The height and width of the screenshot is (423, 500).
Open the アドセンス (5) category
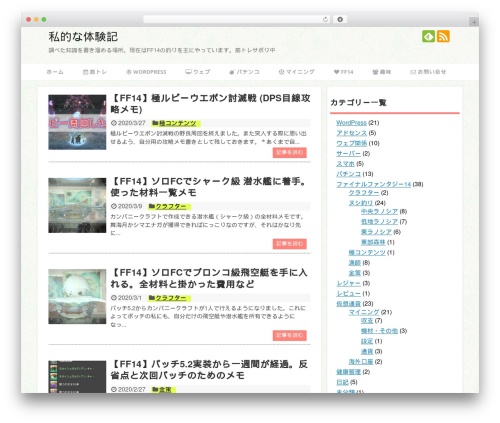[x=351, y=133]
